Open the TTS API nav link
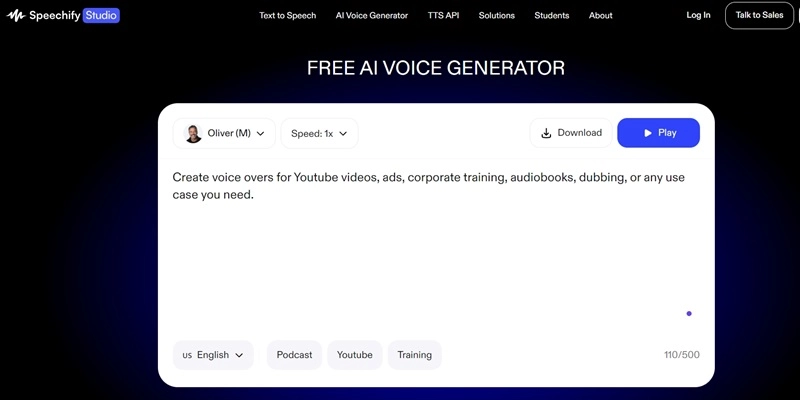800x400 pixels. click(x=443, y=16)
